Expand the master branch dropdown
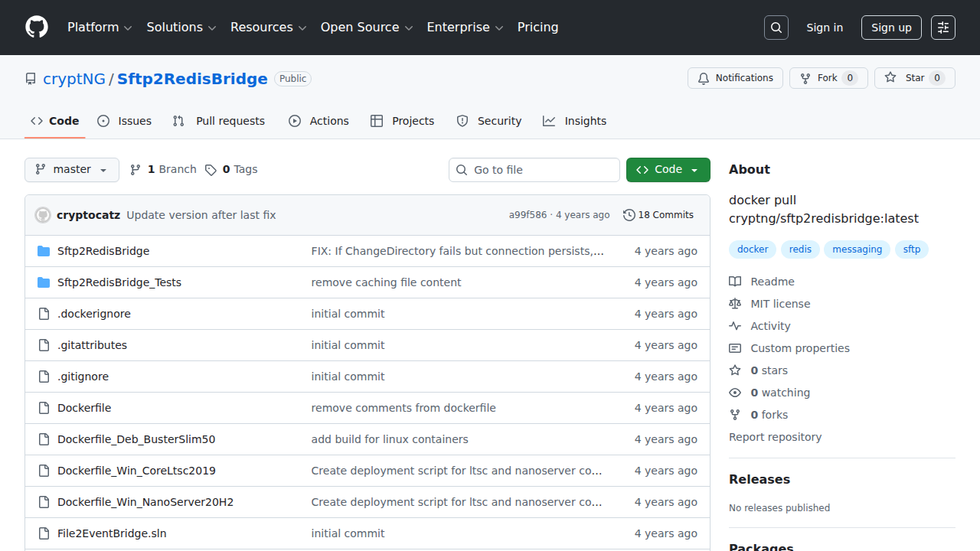Image resolution: width=980 pixels, height=551 pixels. click(71, 169)
